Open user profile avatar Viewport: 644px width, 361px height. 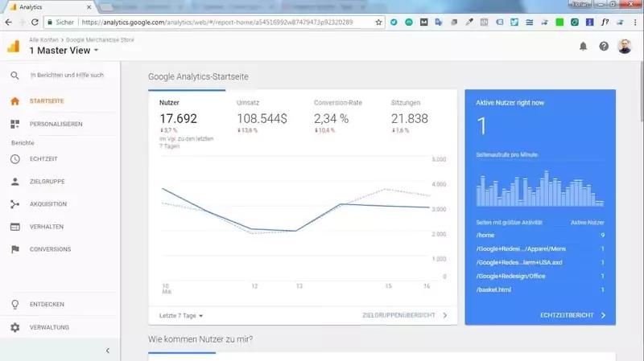625,47
